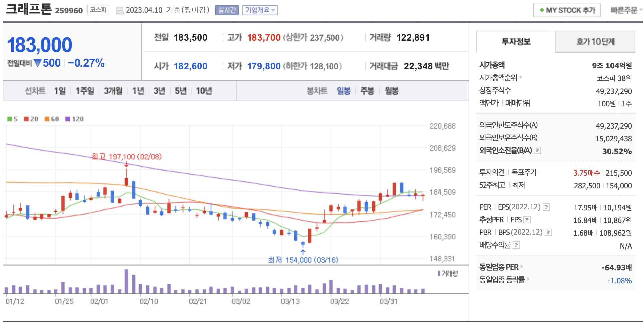Click the calendar icon beside the 2023.04.10 date
The height and width of the screenshot is (322, 644).
119,11
